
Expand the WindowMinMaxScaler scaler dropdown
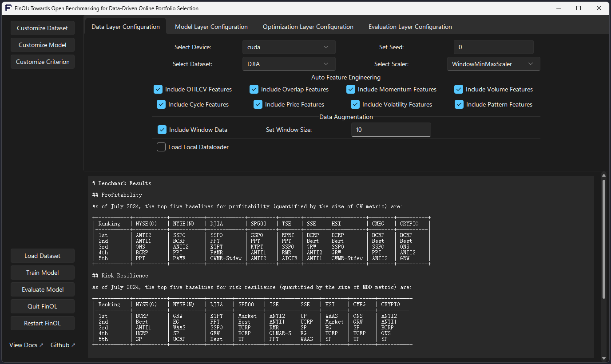[x=493, y=64]
